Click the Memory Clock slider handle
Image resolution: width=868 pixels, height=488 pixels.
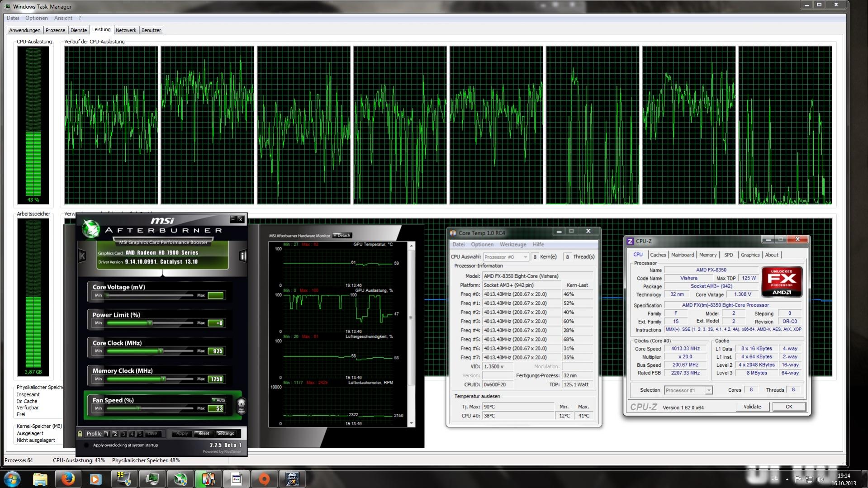tap(164, 379)
